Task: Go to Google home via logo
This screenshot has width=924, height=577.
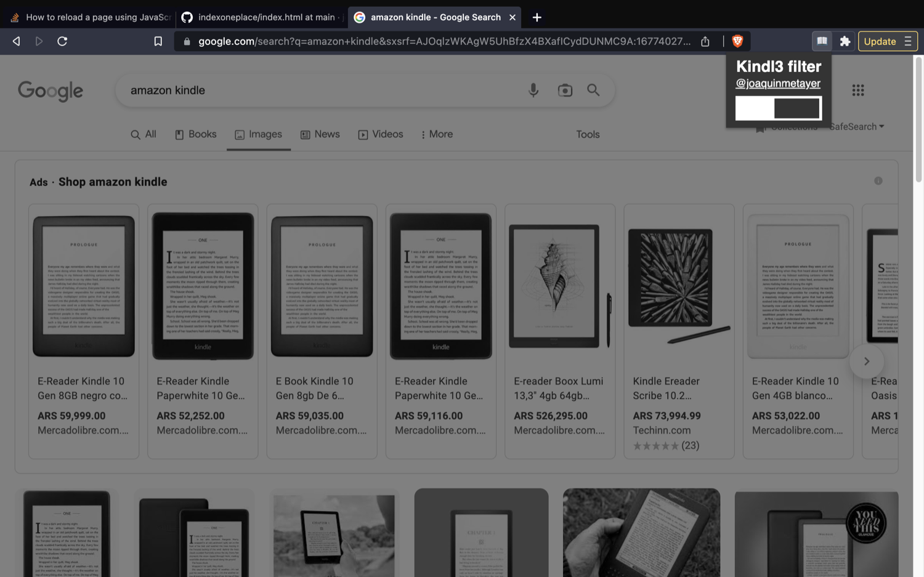Action: point(51,91)
